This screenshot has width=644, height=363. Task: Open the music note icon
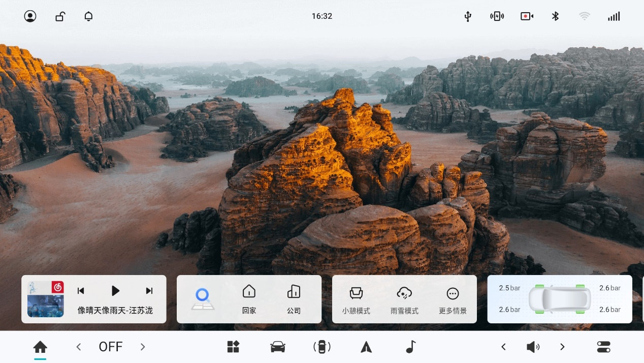(x=410, y=347)
